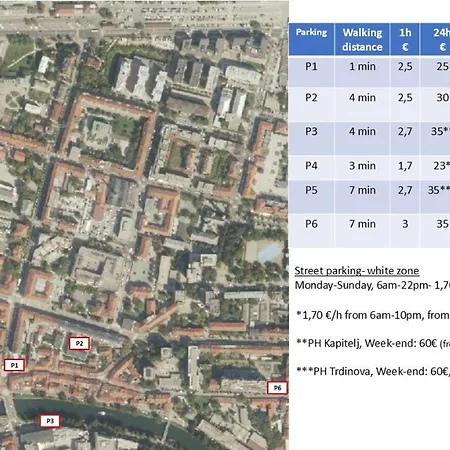Screen dimensions: 450x450
Task: Click the P6 row label in table
Action: click(x=311, y=224)
